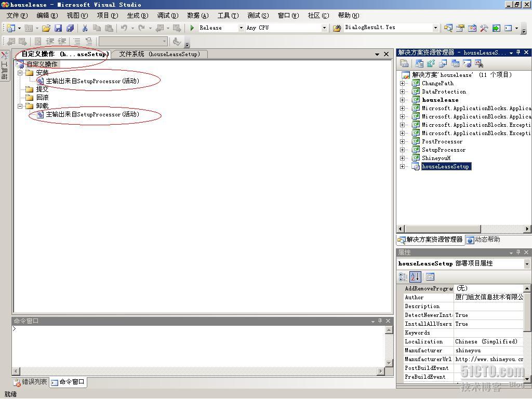Click the Navigate Backward toolbar icon
The height and width of the screenshot is (399, 532).
tap(159, 28)
